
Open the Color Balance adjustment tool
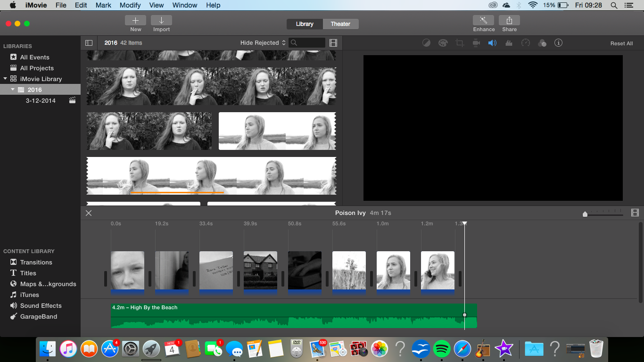427,43
